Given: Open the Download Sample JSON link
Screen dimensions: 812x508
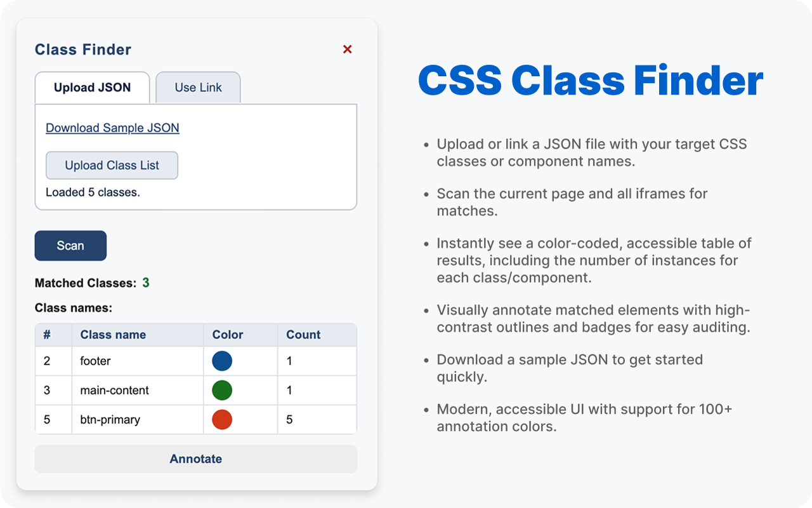Looking at the screenshot, I should click(112, 128).
